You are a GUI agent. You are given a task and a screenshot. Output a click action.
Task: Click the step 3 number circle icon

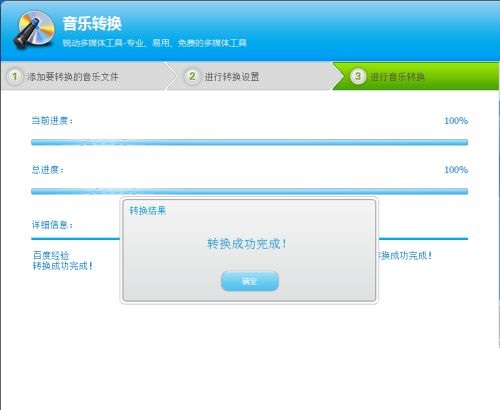pos(358,76)
